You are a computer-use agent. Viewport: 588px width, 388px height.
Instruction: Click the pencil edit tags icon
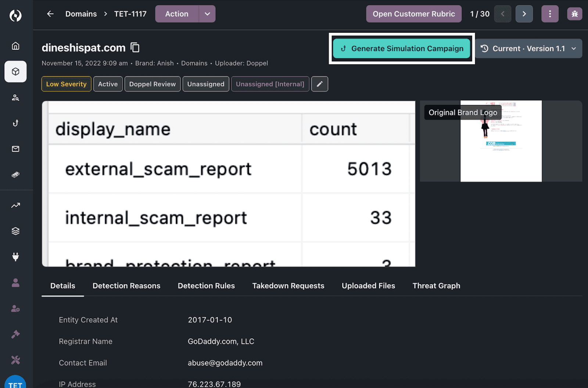click(319, 84)
